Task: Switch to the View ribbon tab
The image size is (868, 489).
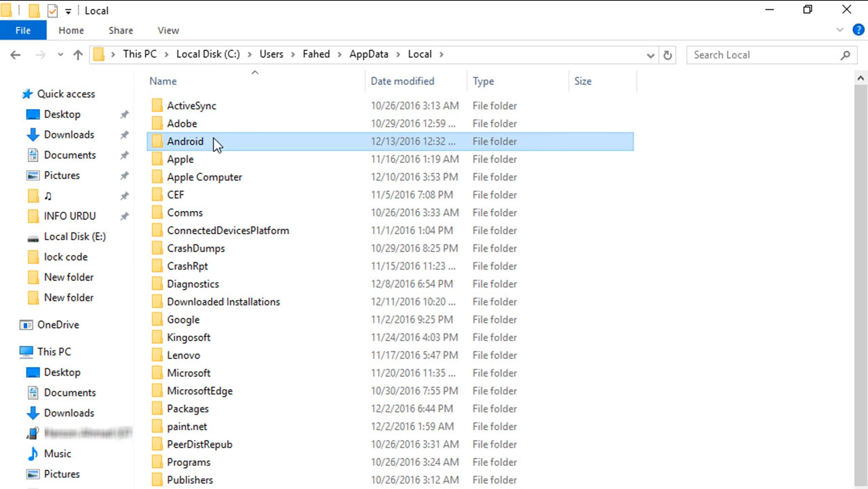Action: (168, 31)
